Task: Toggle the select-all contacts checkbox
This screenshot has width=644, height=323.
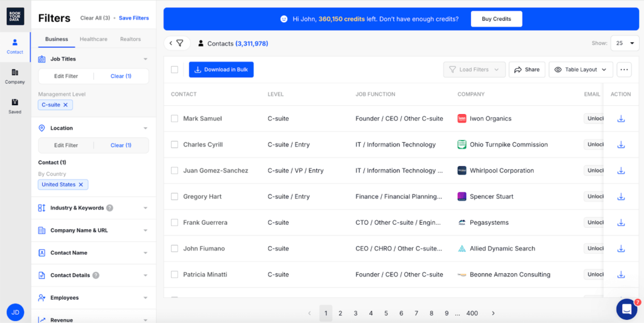Action: point(175,69)
